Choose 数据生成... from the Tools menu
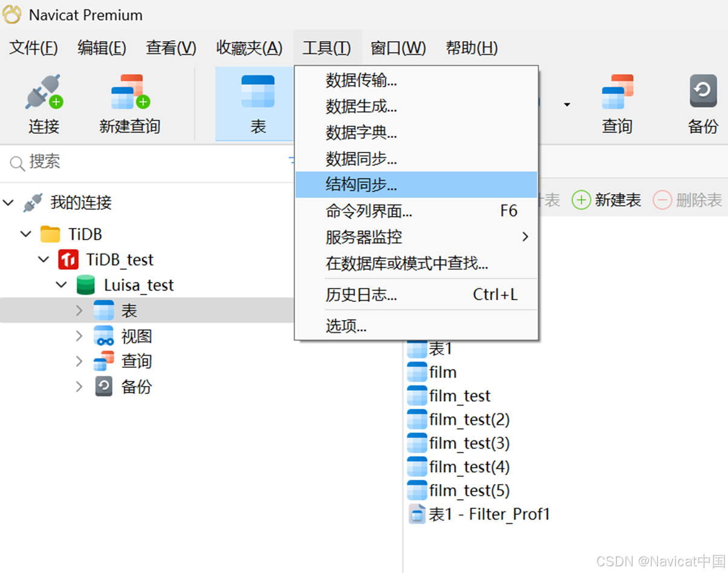Image resolution: width=728 pixels, height=573 pixels. point(417,106)
